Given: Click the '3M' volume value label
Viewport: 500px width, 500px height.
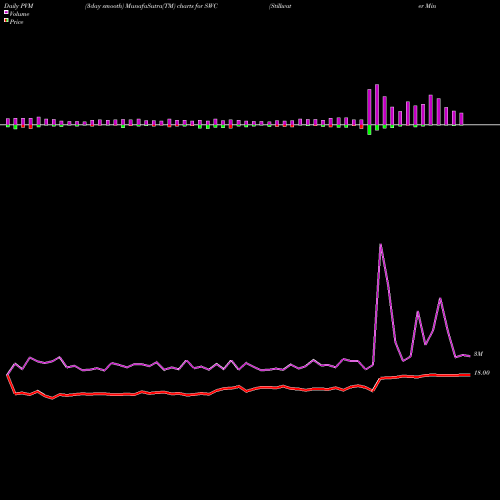Looking at the screenshot, I should tap(478, 354).
